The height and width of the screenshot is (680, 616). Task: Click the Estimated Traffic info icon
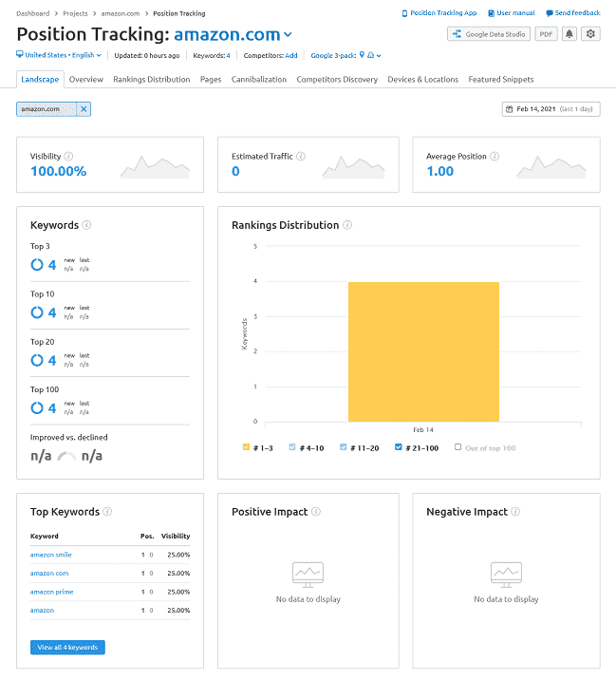tap(301, 156)
